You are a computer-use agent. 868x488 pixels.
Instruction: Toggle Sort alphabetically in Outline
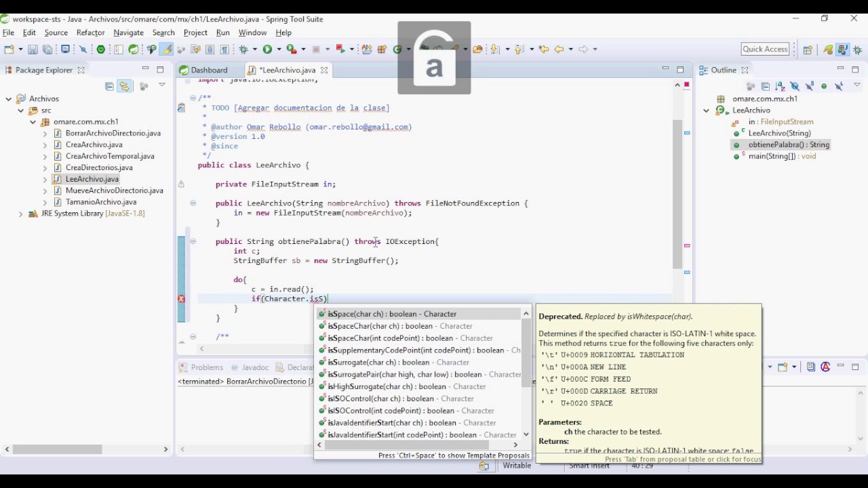coord(780,86)
